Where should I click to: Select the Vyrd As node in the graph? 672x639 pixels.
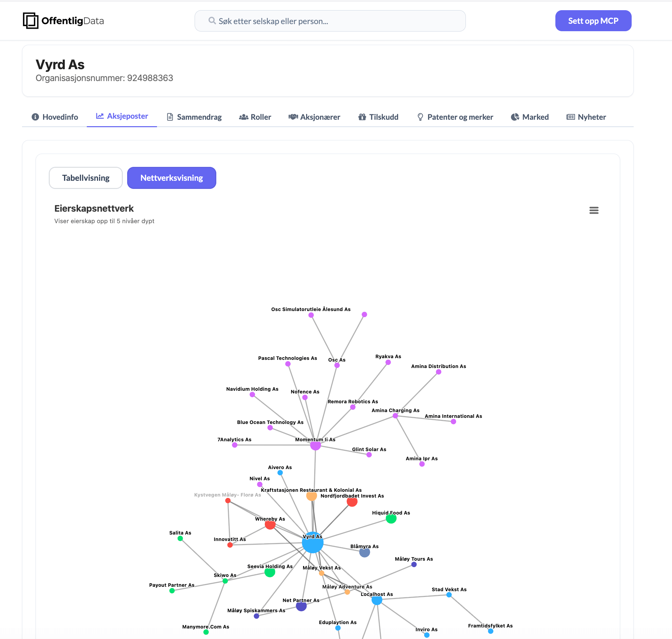(312, 542)
